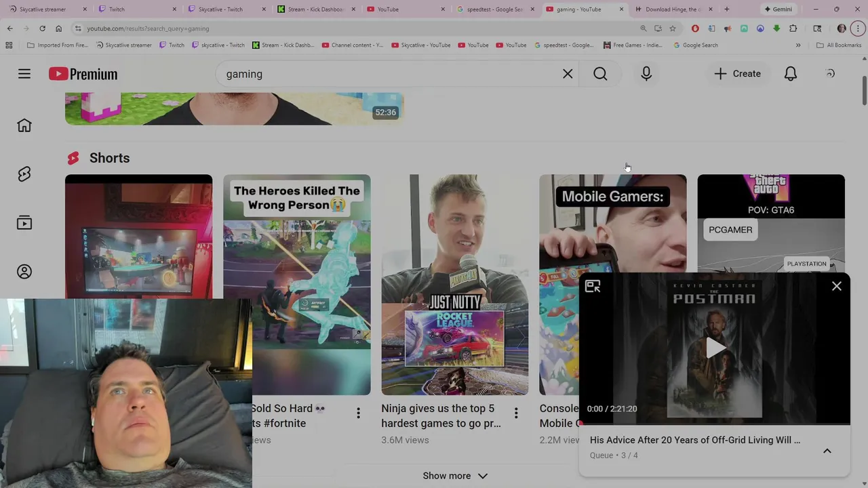
Task: Open the Chrome three-dot menu
Action: (x=858, y=28)
